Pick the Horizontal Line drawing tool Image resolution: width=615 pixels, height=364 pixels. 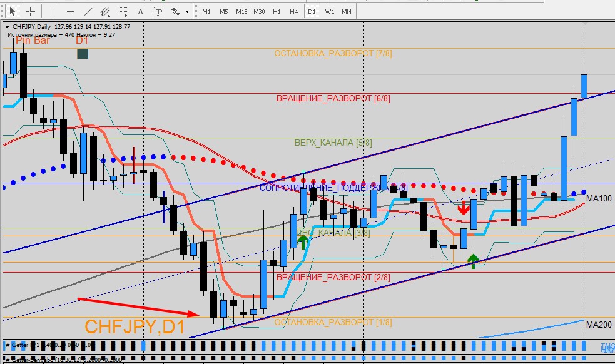coord(71,11)
